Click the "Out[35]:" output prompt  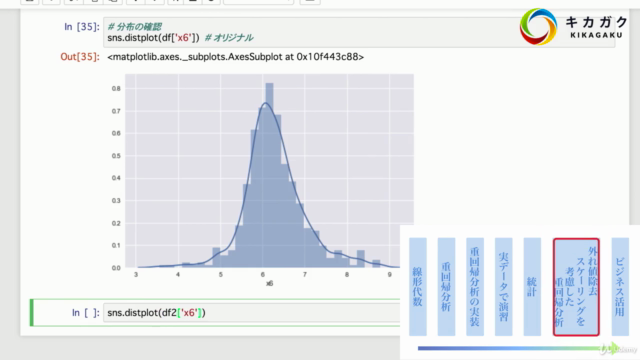click(80, 57)
